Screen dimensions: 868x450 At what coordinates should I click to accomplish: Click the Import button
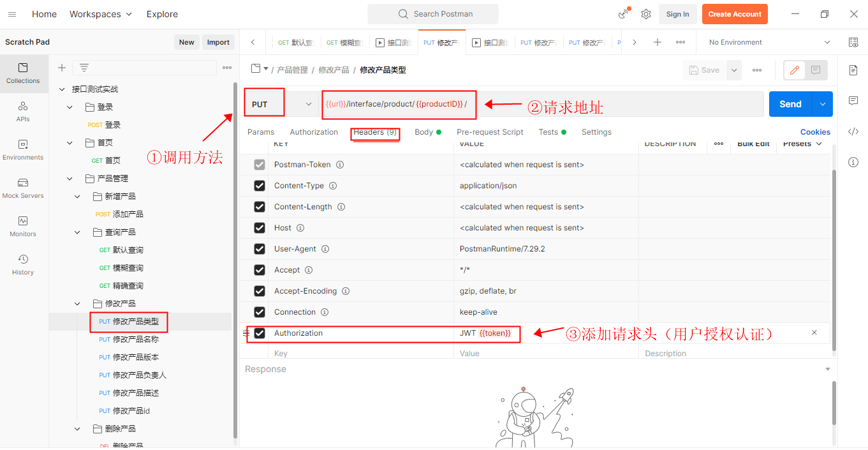[x=218, y=42]
